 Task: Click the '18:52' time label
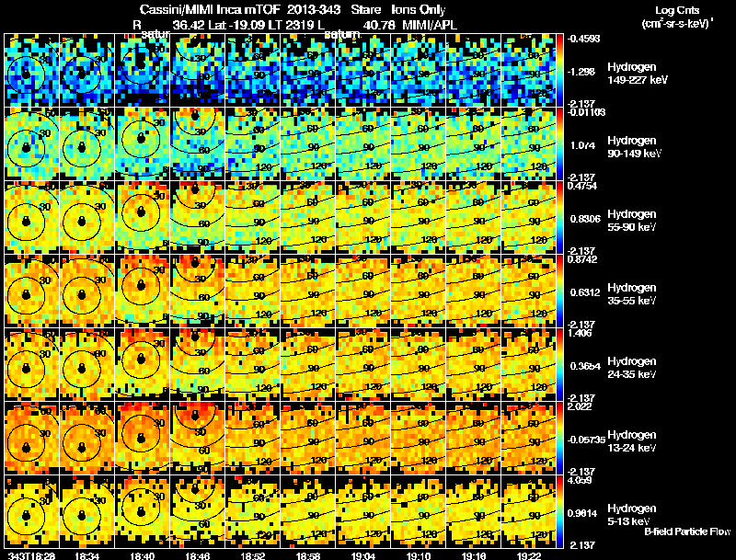click(253, 555)
